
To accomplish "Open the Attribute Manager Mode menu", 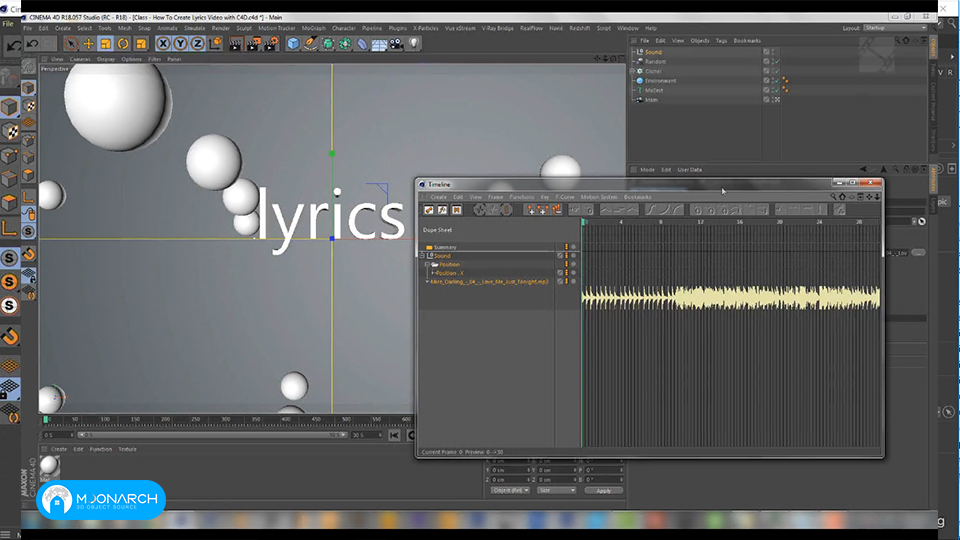I will 647,170.
